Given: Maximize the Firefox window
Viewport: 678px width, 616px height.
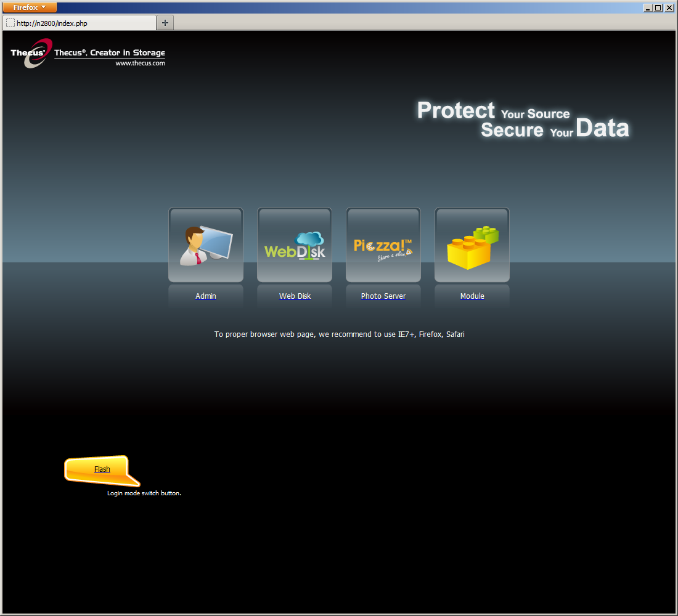Looking at the screenshot, I should click(658, 7).
